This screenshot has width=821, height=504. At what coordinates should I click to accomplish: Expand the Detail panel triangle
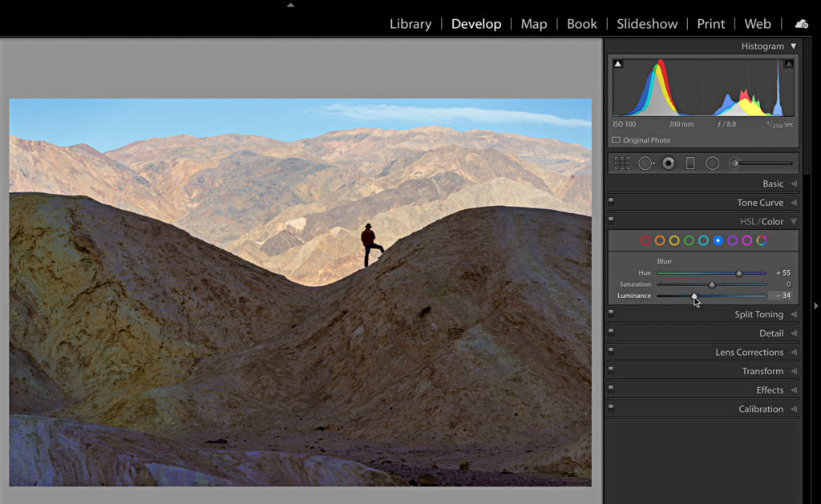pos(794,333)
